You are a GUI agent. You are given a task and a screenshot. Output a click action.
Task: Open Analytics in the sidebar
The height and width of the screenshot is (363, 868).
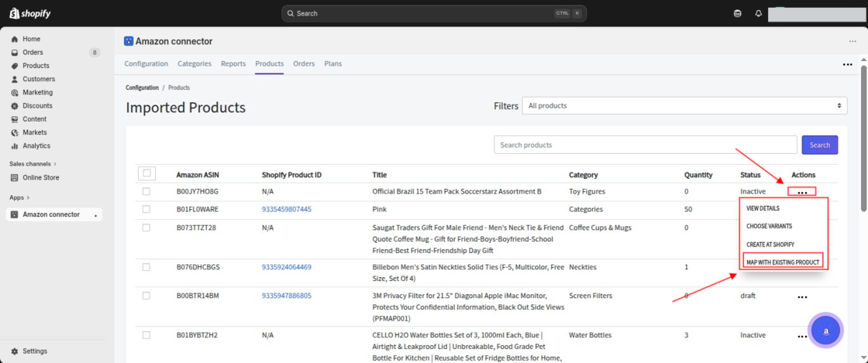click(36, 146)
